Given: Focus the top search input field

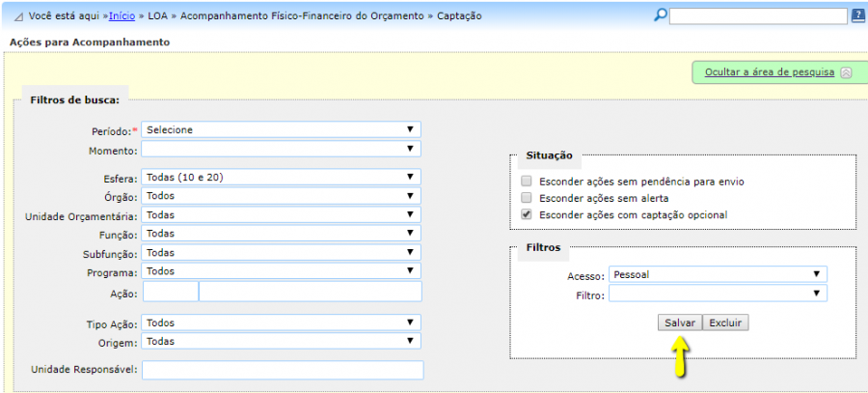Looking at the screenshot, I should click(758, 16).
